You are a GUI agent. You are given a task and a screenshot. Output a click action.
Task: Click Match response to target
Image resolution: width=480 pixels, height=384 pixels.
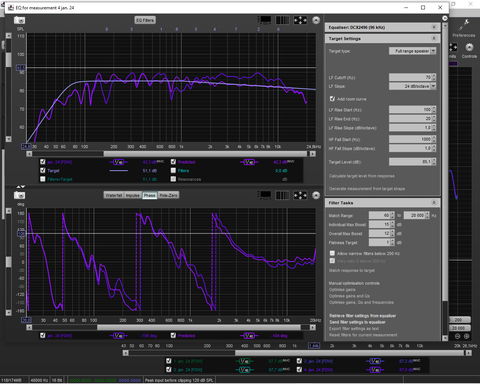[352, 270]
